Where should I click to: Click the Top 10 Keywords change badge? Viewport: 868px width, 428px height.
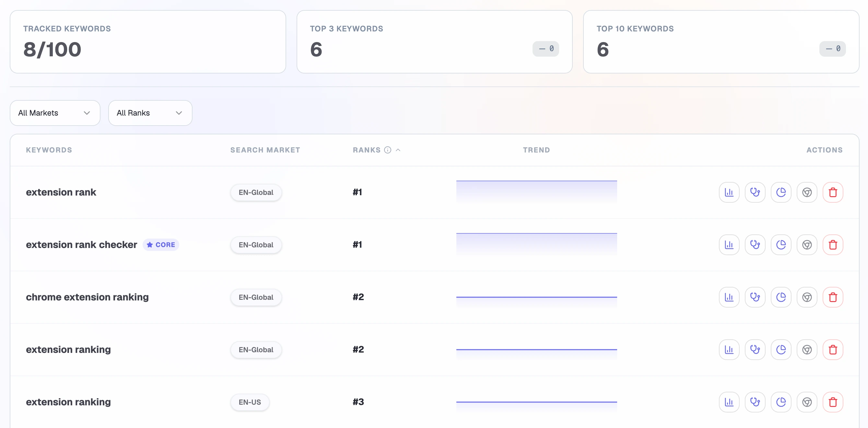pos(832,49)
